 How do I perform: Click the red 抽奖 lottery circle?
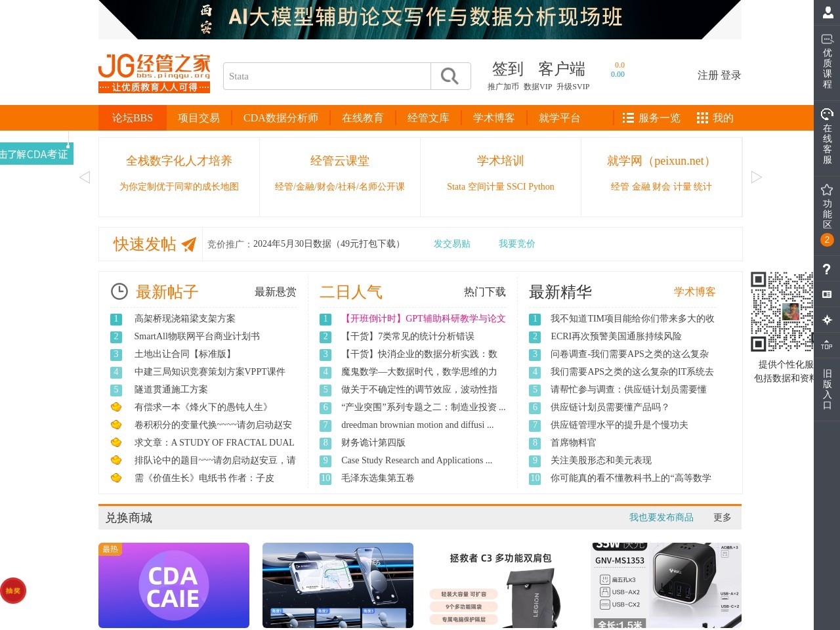coord(14,591)
